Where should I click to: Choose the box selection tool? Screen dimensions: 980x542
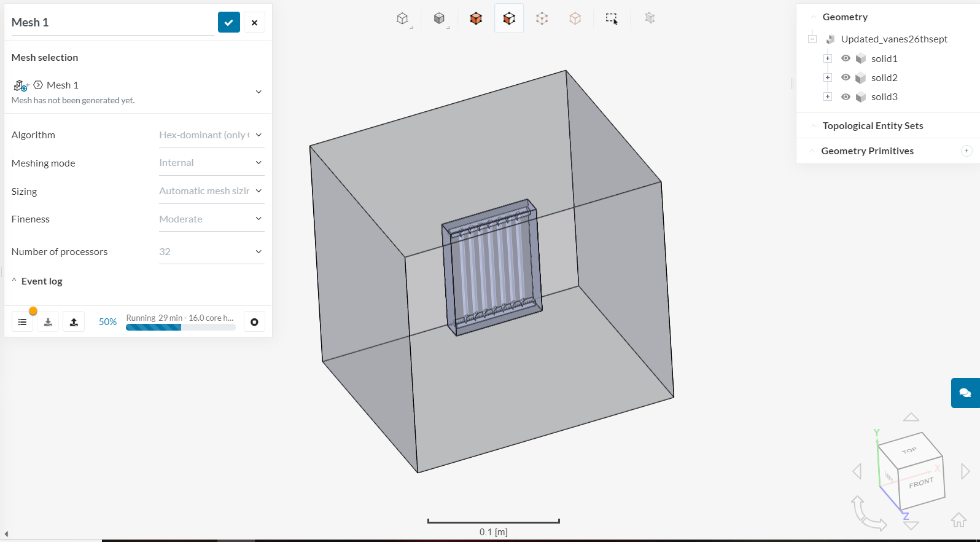coord(612,18)
